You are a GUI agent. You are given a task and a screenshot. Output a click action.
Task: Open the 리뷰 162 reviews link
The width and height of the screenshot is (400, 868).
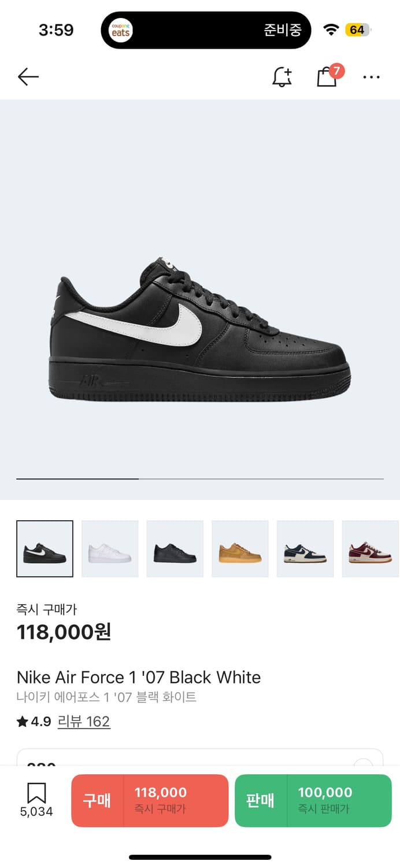84,722
